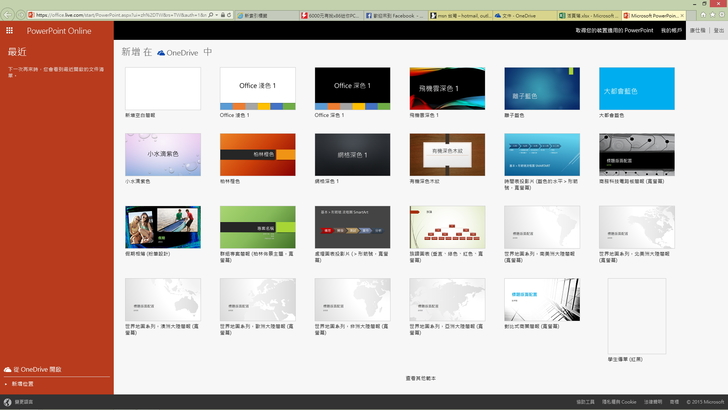Select the Office 淺色 1 template
728x410 pixels.
pos(257,88)
